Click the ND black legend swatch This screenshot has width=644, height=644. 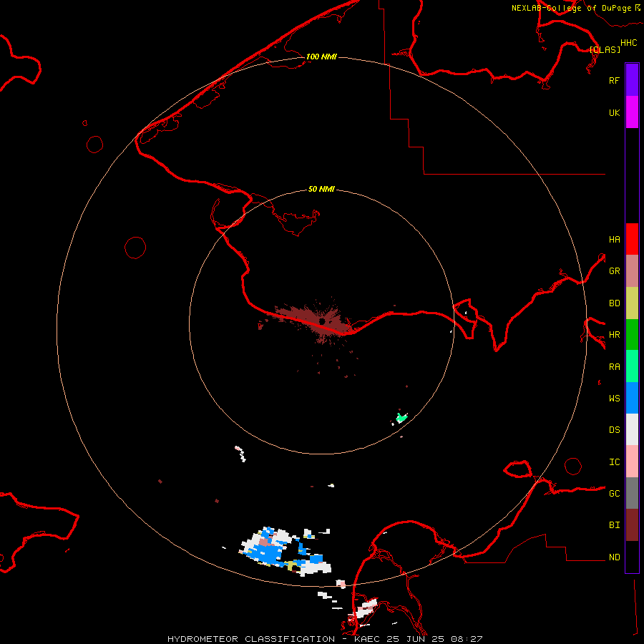pyautogui.click(x=632, y=557)
